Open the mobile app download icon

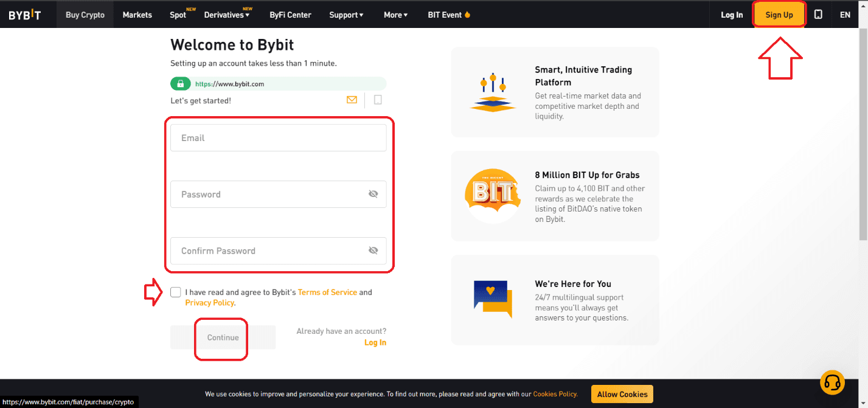(818, 15)
